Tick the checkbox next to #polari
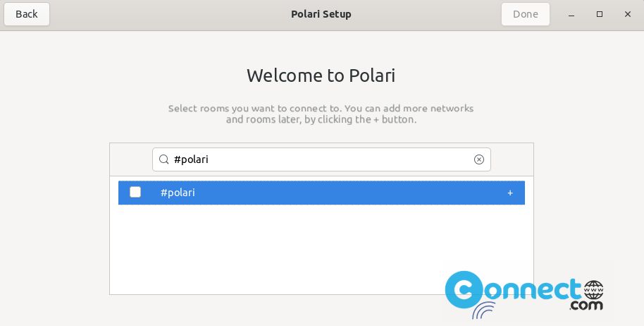Screen dimensions: 644x326 (x=135, y=192)
